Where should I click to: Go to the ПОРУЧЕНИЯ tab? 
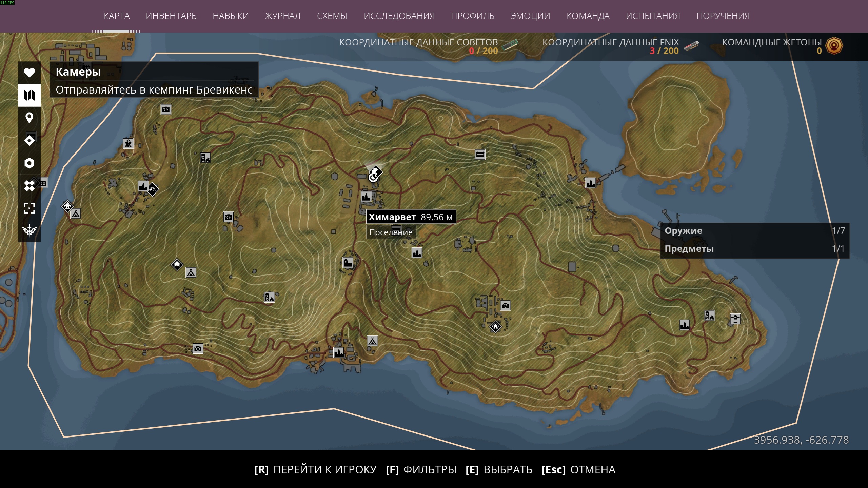click(x=723, y=16)
